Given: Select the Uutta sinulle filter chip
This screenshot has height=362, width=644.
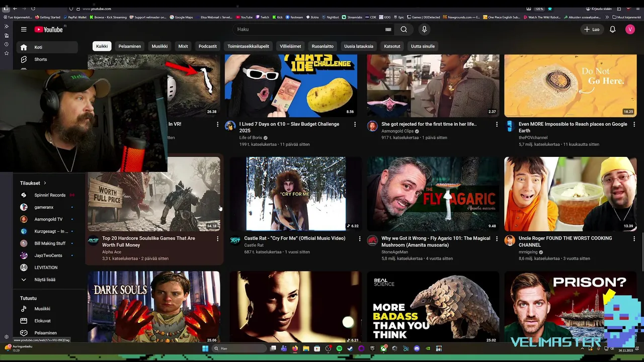Looking at the screenshot, I should [423, 46].
